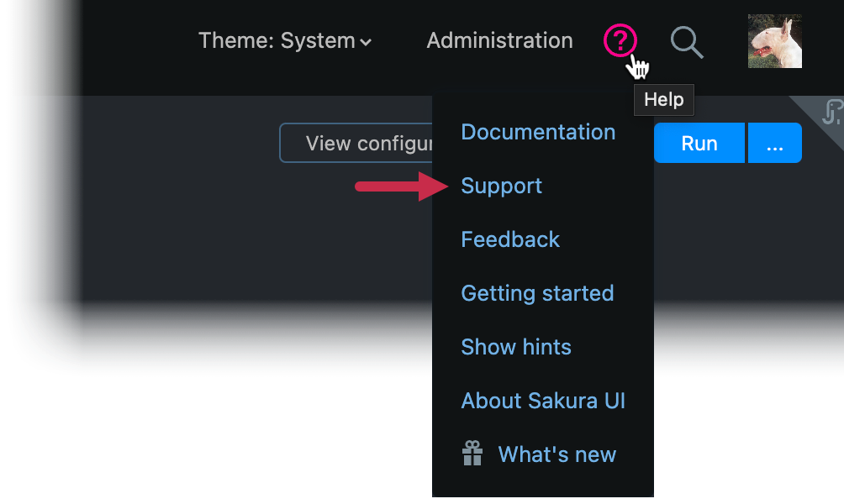Image resolution: width=844 pixels, height=504 pixels.
Task: Click the gift icon beside What's new
Action: tap(472, 454)
